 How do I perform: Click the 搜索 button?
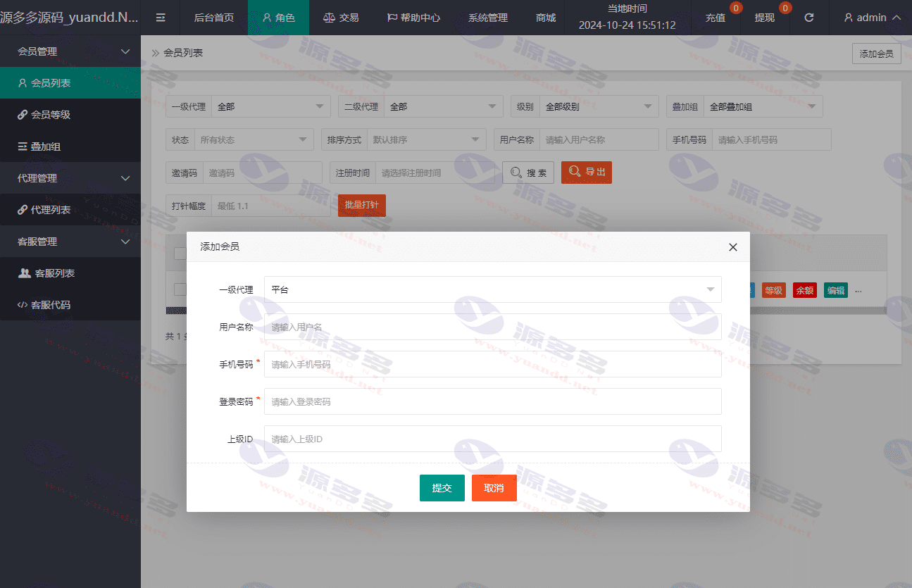(x=528, y=173)
